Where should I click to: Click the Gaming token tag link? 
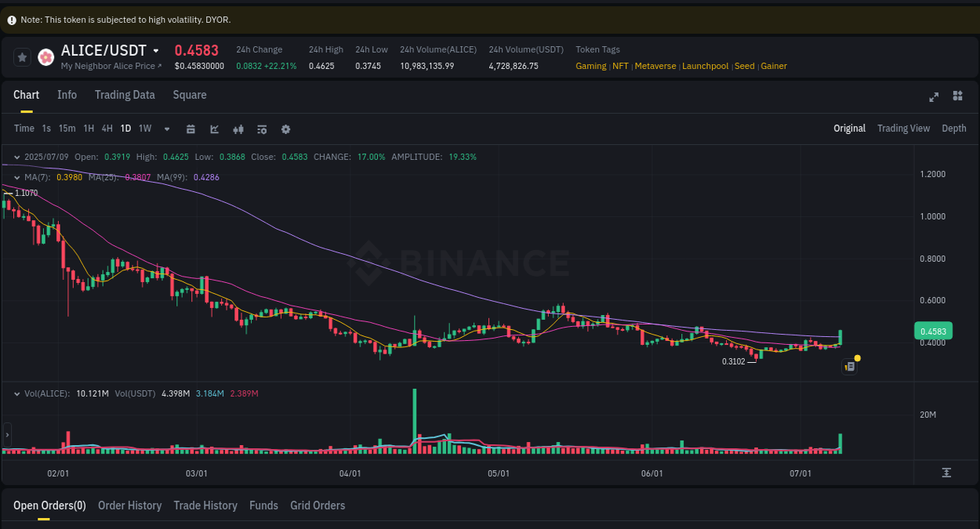point(591,66)
